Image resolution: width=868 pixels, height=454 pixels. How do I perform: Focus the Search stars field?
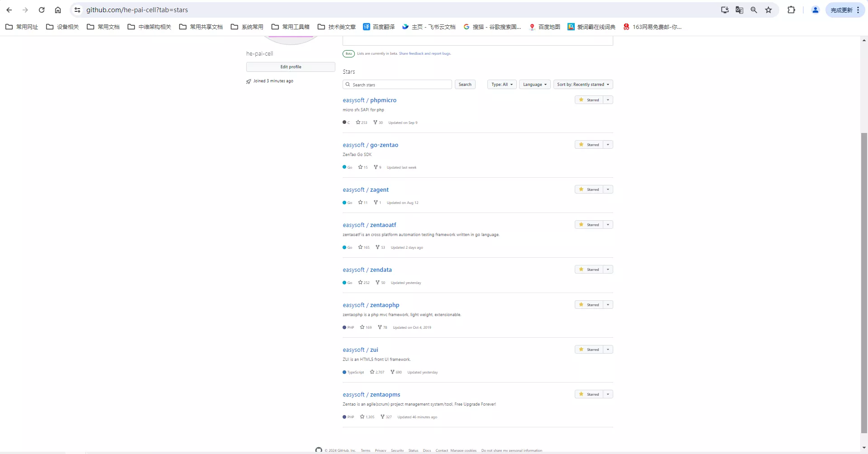tap(397, 85)
